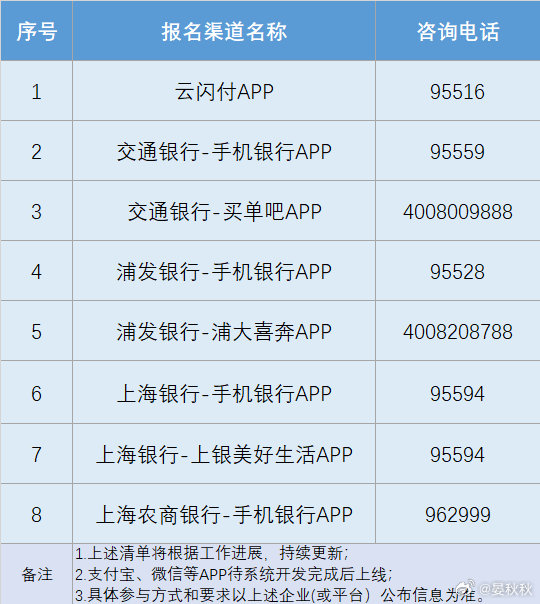Viewport: 540px width, 604px height.
Task: Click the 报名渠道名称 column header
Action: (224, 31)
